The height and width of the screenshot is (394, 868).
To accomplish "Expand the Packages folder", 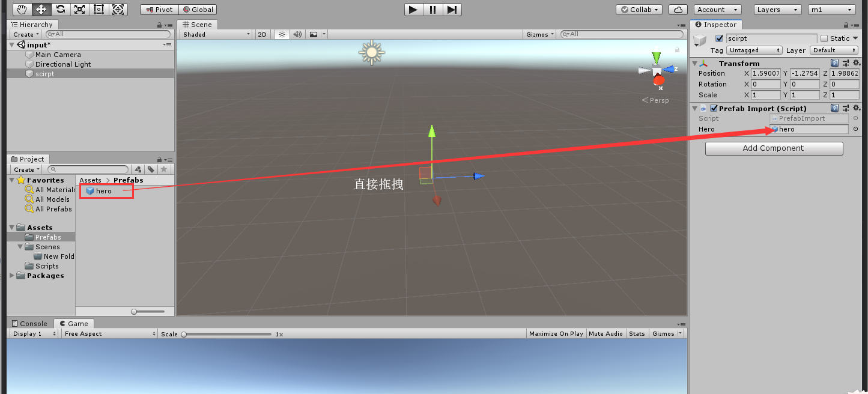I will pyautogui.click(x=13, y=276).
